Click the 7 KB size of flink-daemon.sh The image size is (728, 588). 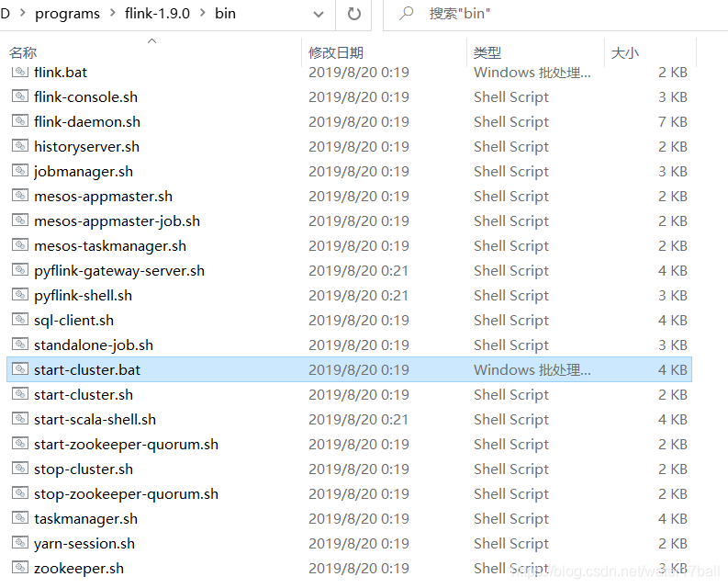coord(673,121)
